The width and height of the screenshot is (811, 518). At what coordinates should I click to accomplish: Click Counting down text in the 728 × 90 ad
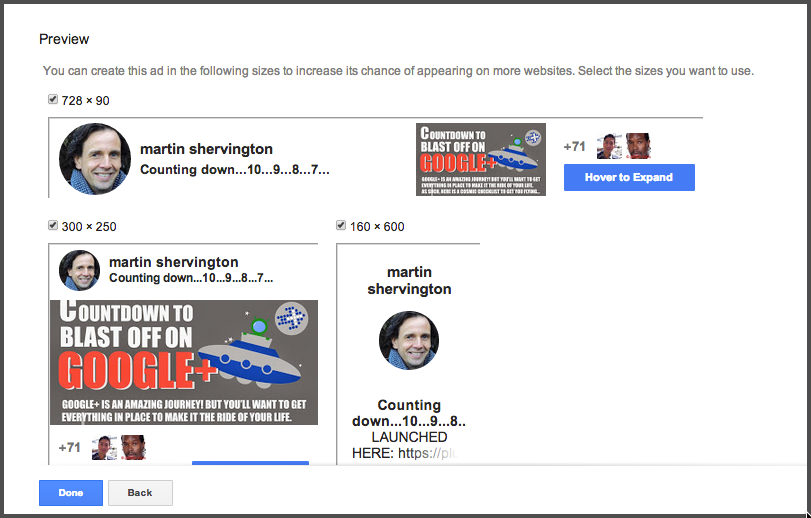coord(235,170)
